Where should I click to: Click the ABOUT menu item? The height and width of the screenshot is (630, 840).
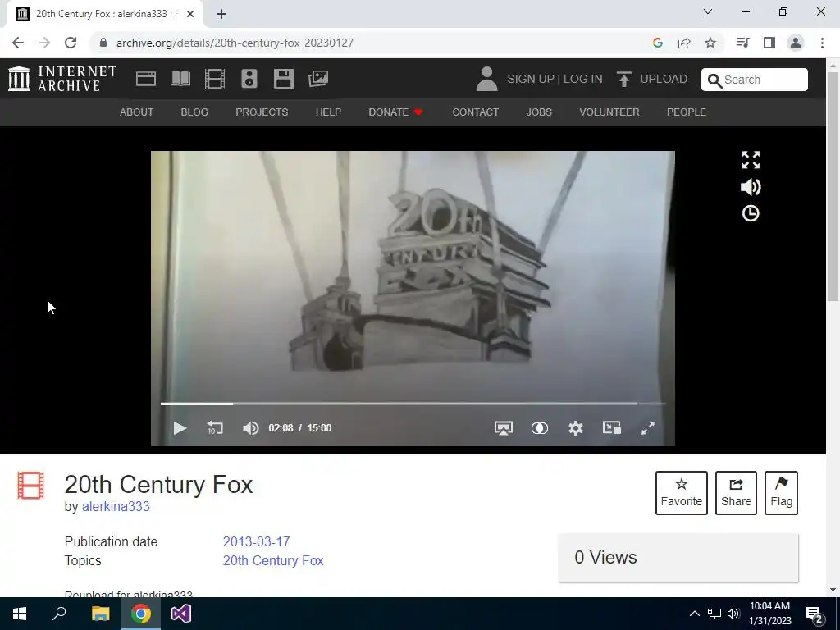pos(137,112)
